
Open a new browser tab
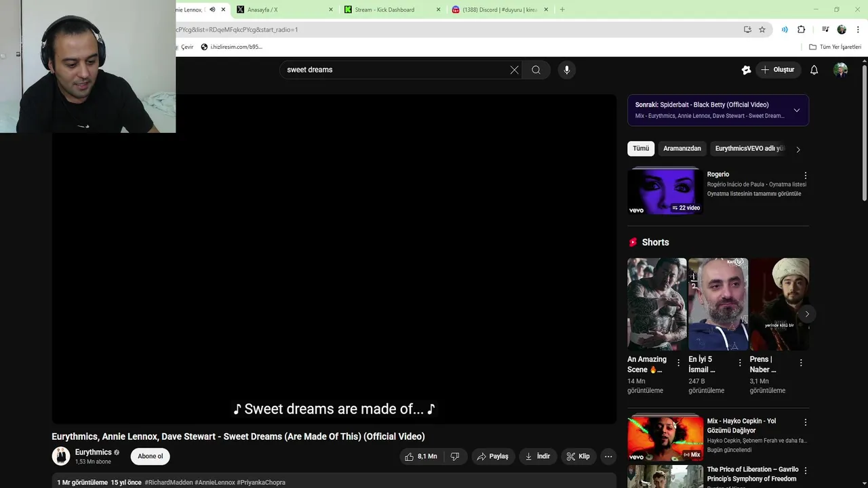562,9
